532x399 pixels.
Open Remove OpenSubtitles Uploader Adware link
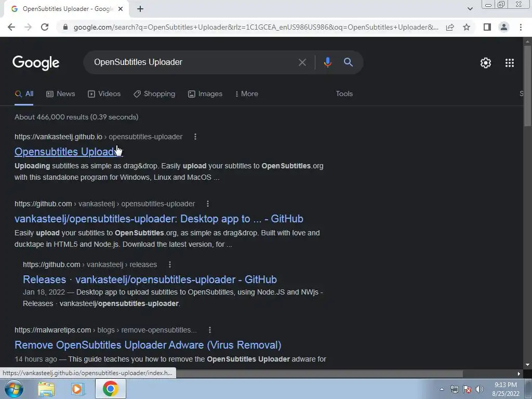pos(148,345)
